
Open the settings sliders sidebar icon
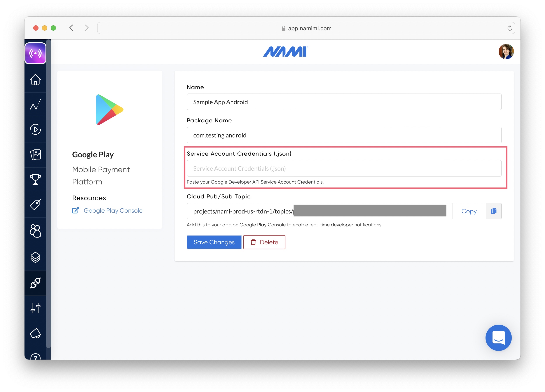[35, 308]
